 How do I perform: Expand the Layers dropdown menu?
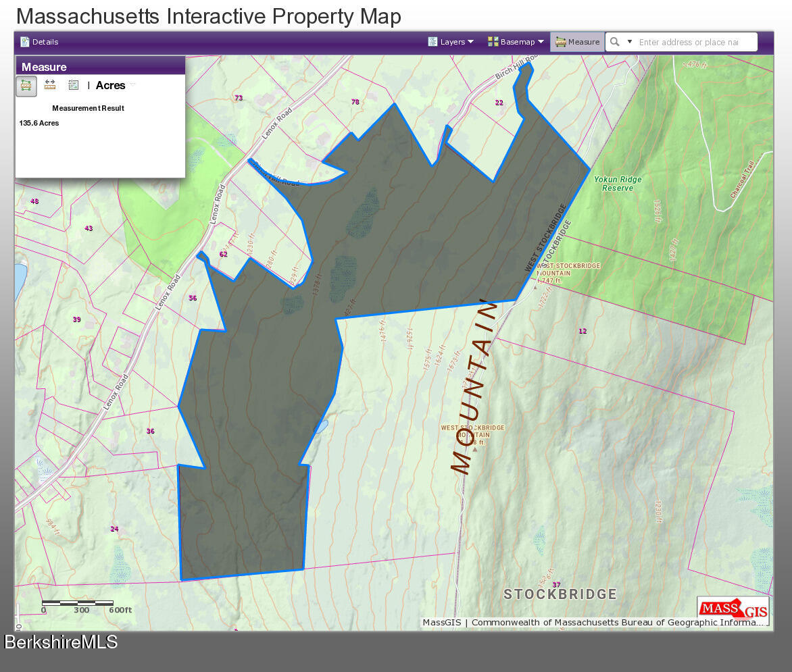(451, 42)
